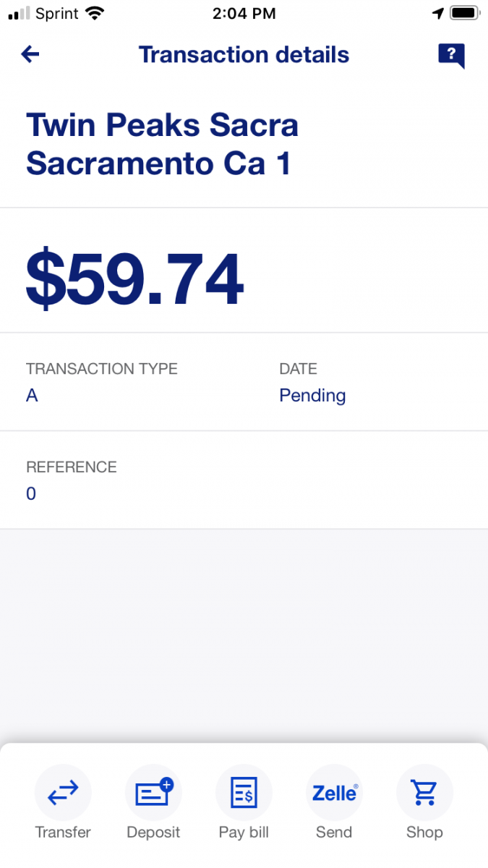The width and height of the screenshot is (488, 868).
Task: Tap the $59.74 transaction amount
Action: click(135, 280)
